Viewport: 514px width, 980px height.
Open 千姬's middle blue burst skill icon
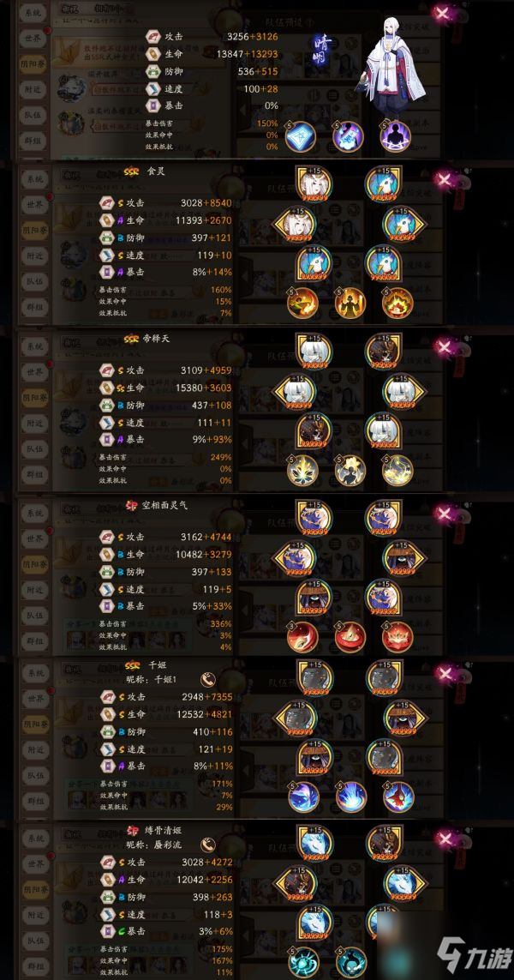(351, 797)
